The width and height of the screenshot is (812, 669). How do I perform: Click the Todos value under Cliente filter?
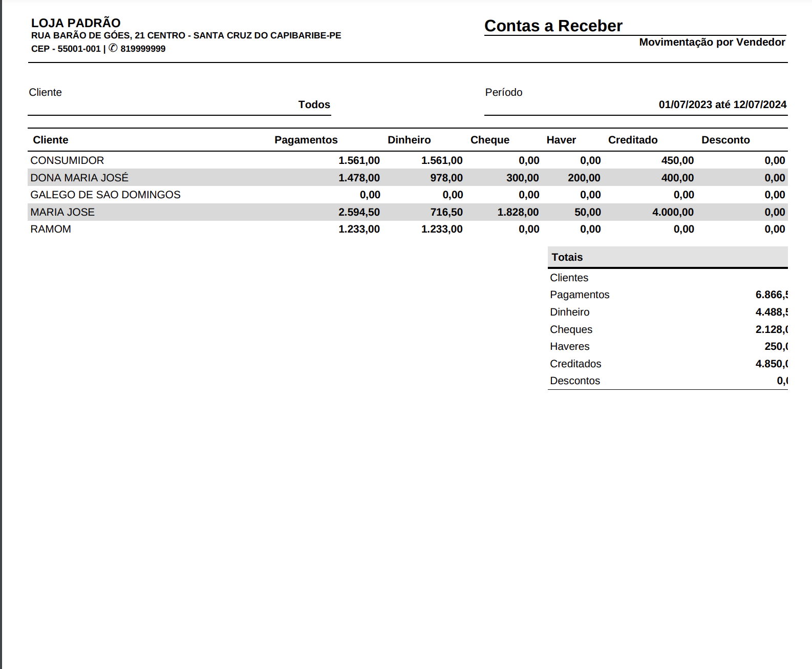(314, 104)
